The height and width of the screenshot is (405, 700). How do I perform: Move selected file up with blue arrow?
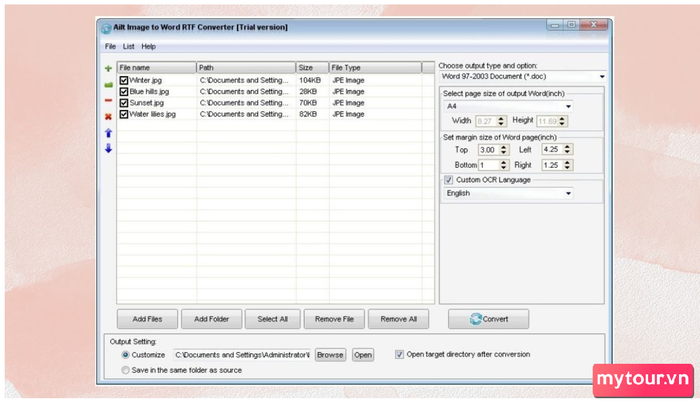tap(108, 133)
